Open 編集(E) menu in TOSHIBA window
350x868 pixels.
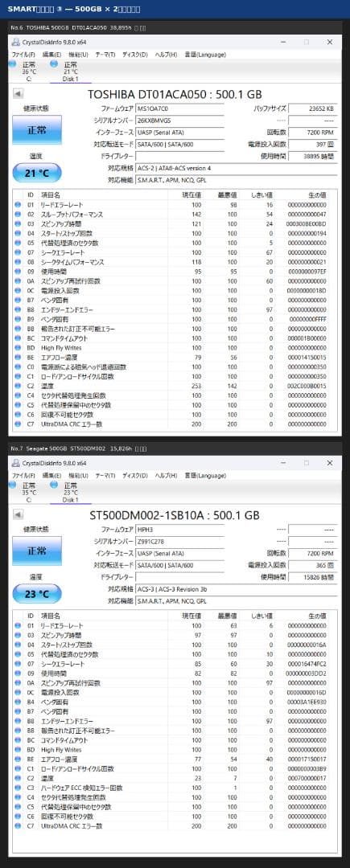[x=51, y=55]
